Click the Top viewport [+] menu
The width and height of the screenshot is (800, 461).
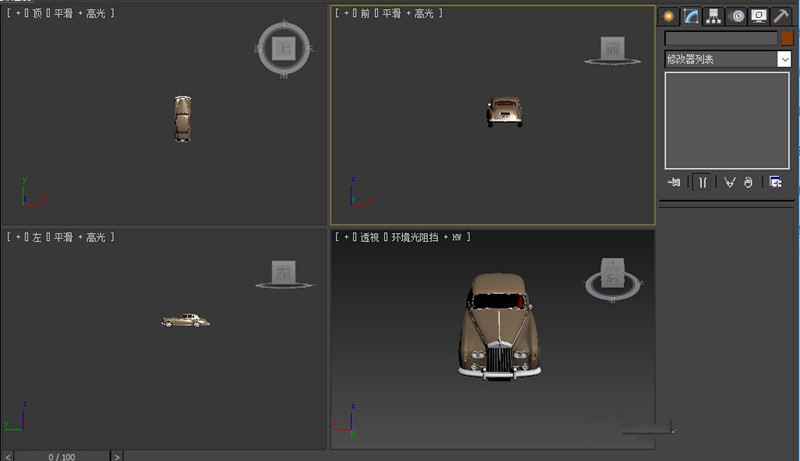point(18,13)
